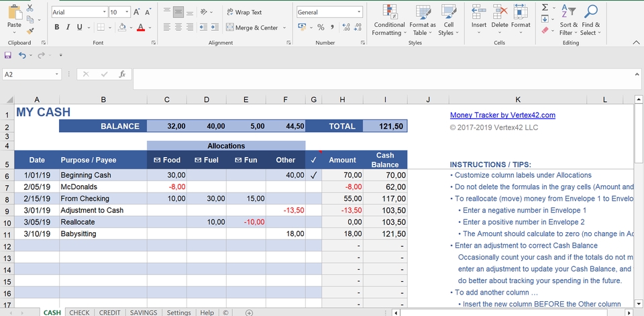Open Money Tracker by Vertex42.com link
This screenshot has width=644, height=316.
click(502, 115)
